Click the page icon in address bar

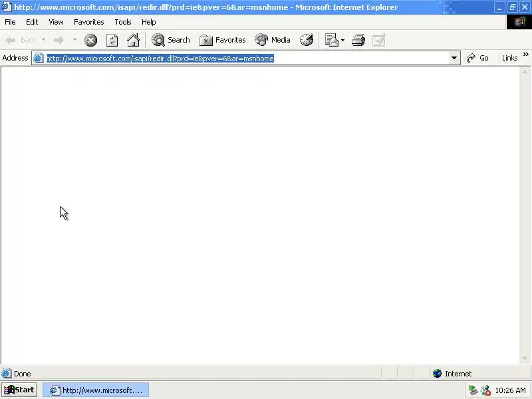(x=39, y=59)
